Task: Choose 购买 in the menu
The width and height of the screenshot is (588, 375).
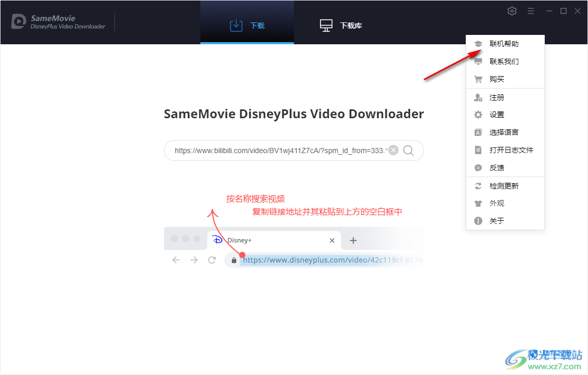Action: (505, 79)
